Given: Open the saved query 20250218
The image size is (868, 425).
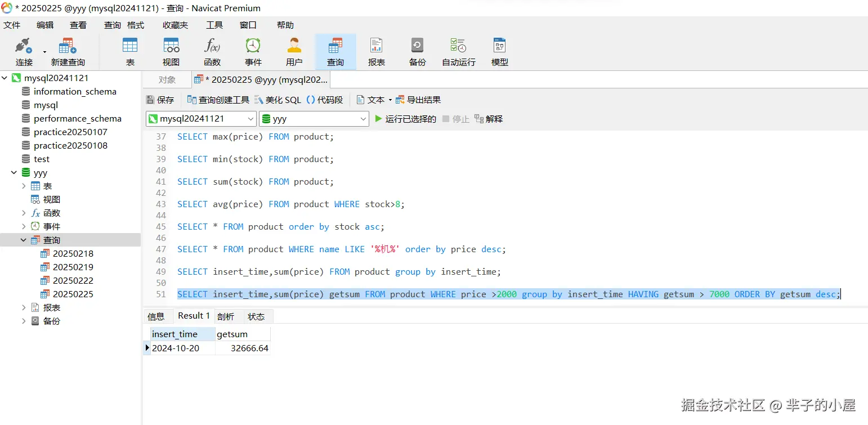Looking at the screenshot, I should tap(73, 253).
